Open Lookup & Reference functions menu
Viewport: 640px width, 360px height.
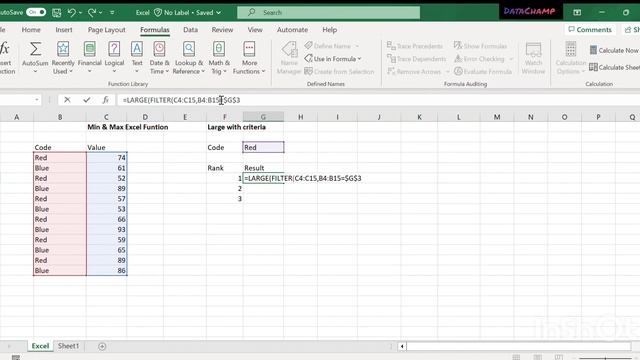(189, 58)
